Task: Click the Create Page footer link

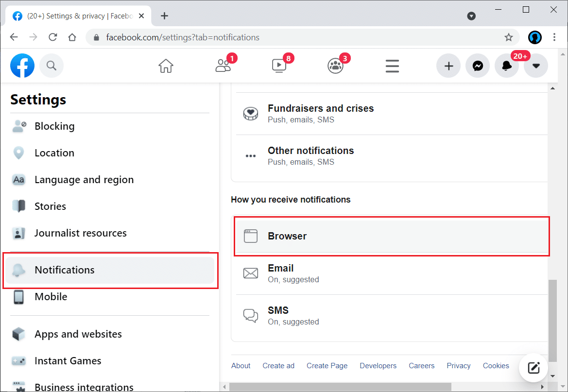Action: coord(327,366)
